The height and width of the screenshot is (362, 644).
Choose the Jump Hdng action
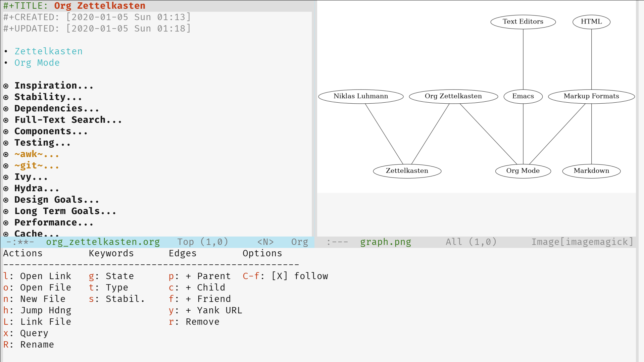[x=37, y=310]
